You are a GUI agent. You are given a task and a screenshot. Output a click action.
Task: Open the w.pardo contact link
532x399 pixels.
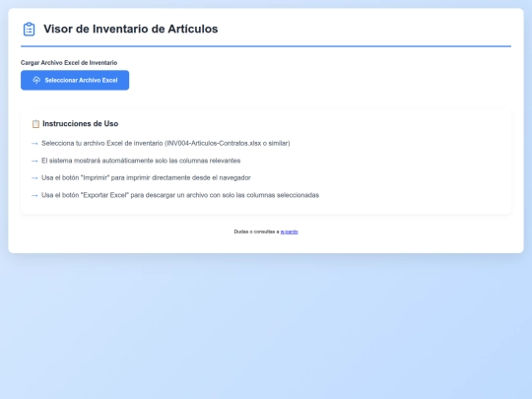289,232
